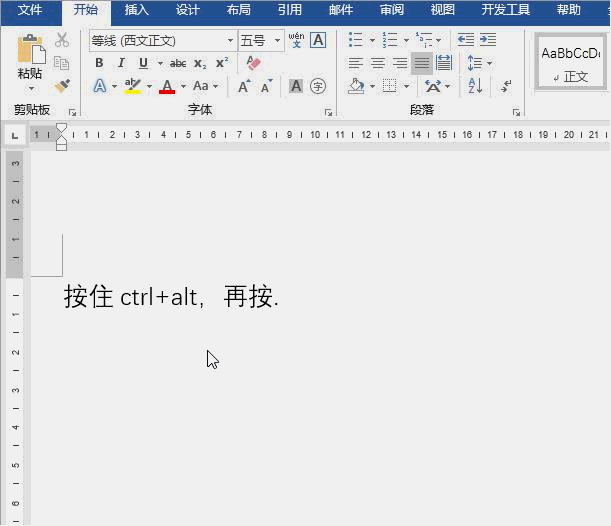Open the Text Effects arrow

tap(114, 86)
